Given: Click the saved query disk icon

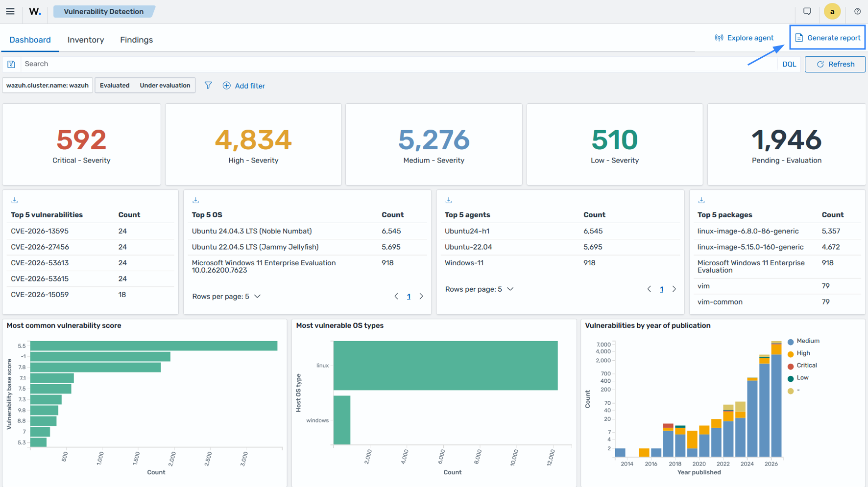Looking at the screenshot, I should [x=11, y=64].
